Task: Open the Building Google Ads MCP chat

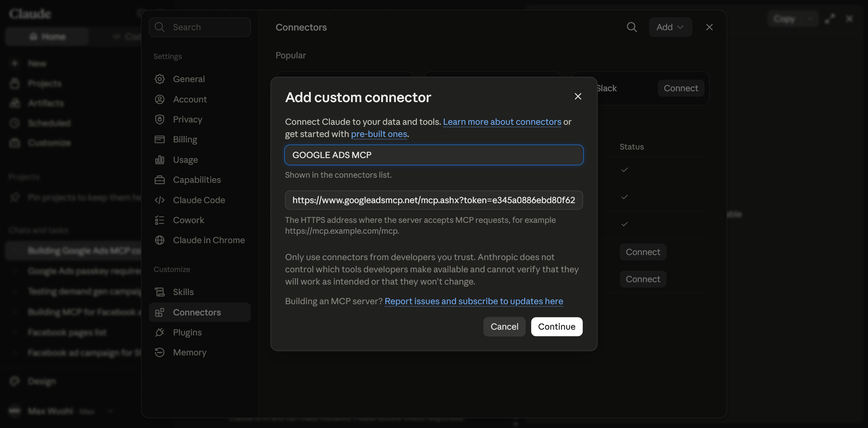Action: (73, 251)
